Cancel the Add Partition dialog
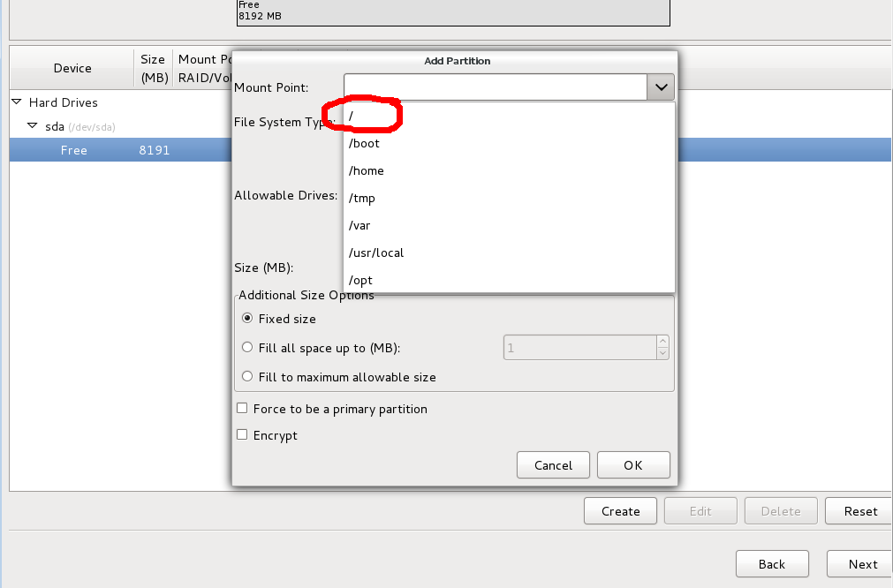The width and height of the screenshot is (893, 588). pyautogui.click(x=553, y=464)
